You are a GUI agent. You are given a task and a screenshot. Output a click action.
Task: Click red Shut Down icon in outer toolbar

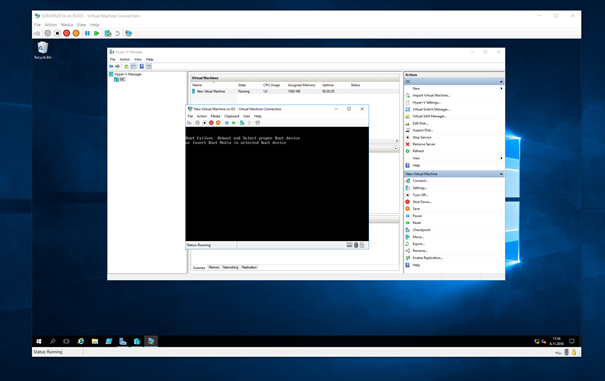pos(66,33)
